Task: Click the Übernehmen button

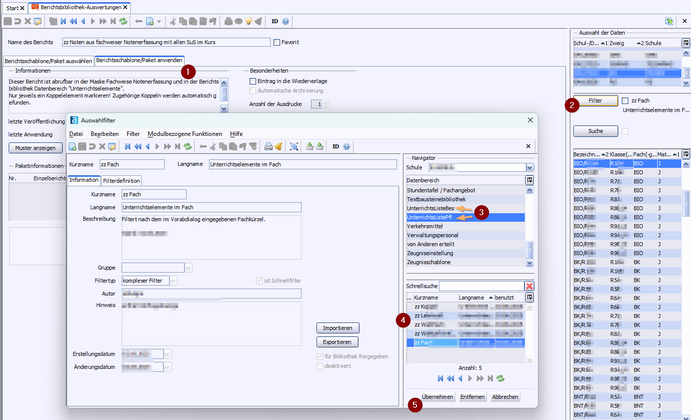Action: [438, 397]
